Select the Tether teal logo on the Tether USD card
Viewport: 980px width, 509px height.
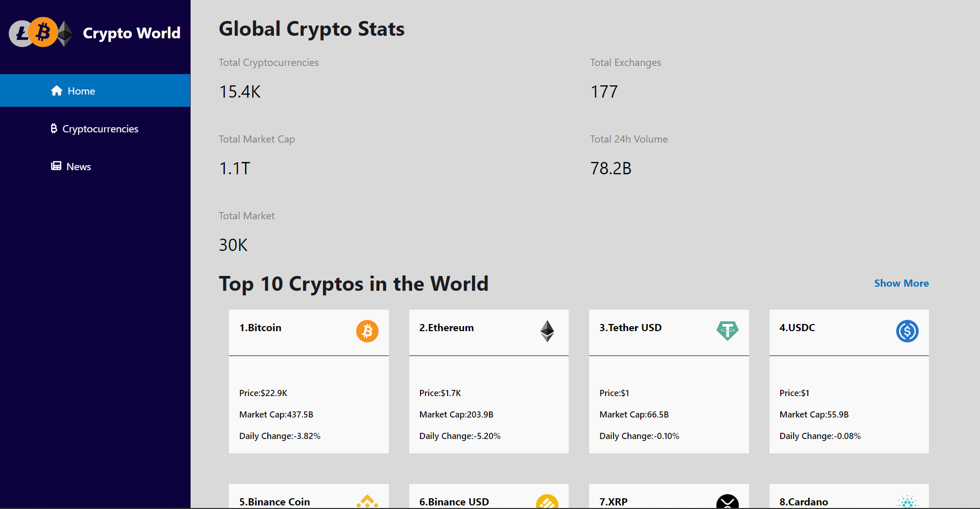pos(727,331)
